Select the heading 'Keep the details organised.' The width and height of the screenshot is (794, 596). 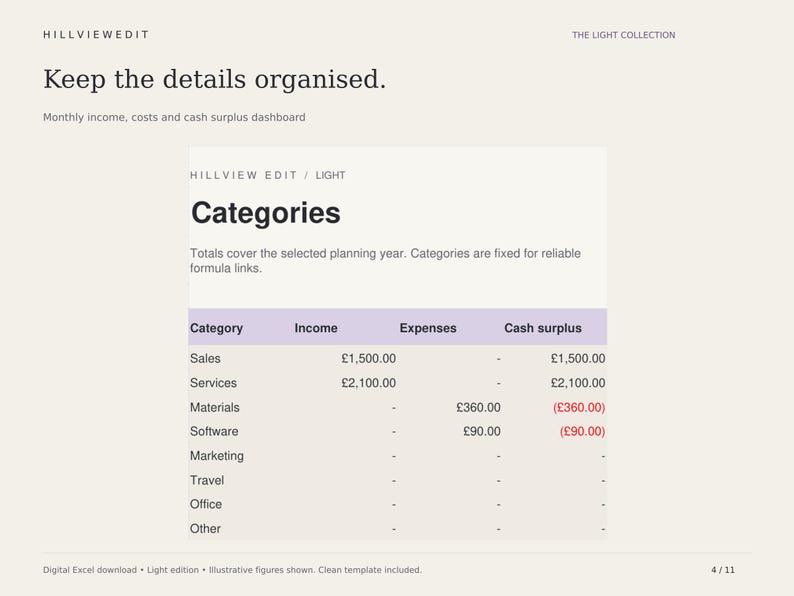point(214,80)
